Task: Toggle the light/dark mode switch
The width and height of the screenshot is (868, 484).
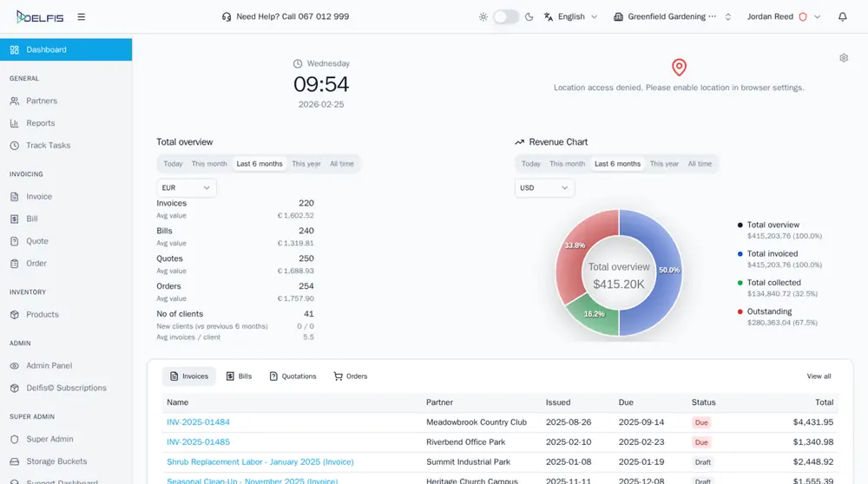Action: pos(506,16)
